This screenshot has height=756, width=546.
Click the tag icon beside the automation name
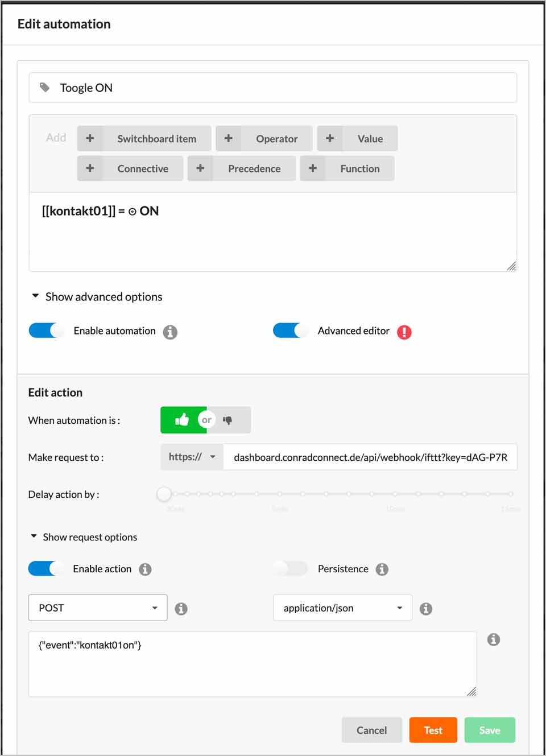click(44, 88)
